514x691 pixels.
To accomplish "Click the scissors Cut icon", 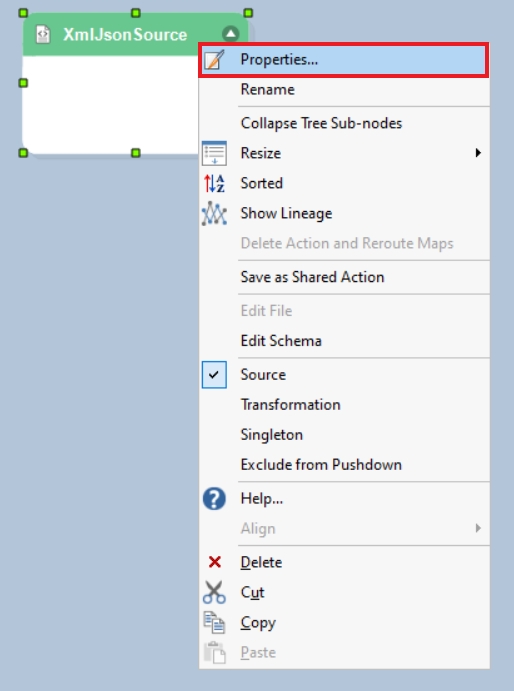I will 214,592.
